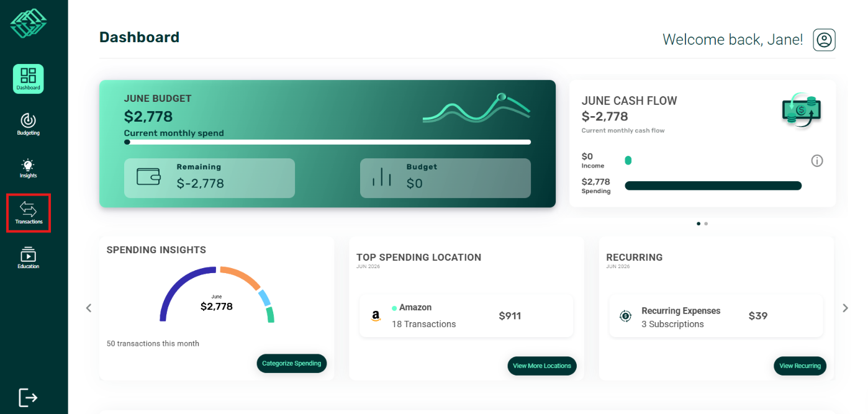This screenshot has height=414, width=868.
Task: Click the Categorize Spending button
Action: pos(292,363)
